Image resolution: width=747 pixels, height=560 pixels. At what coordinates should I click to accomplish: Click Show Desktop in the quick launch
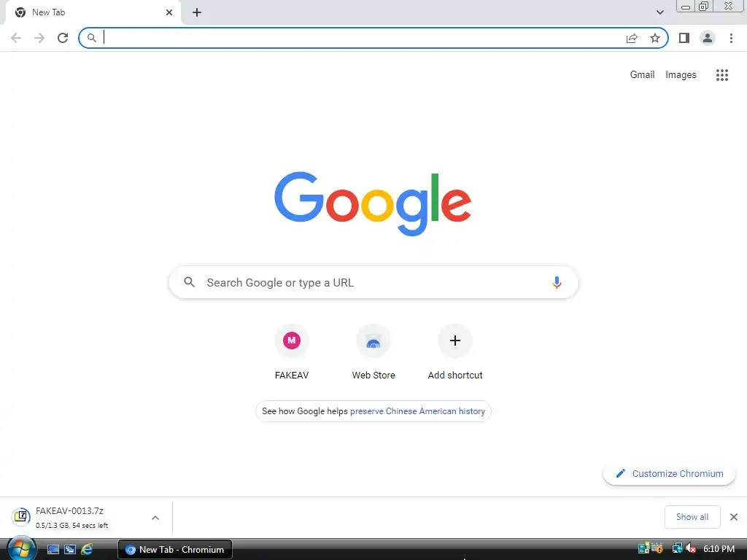[53, 550]
